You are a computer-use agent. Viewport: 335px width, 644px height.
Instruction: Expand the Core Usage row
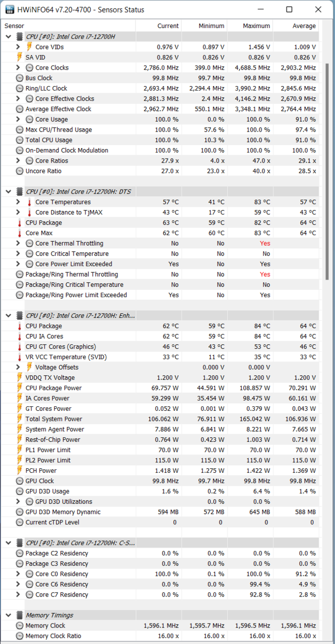point(18,119)
